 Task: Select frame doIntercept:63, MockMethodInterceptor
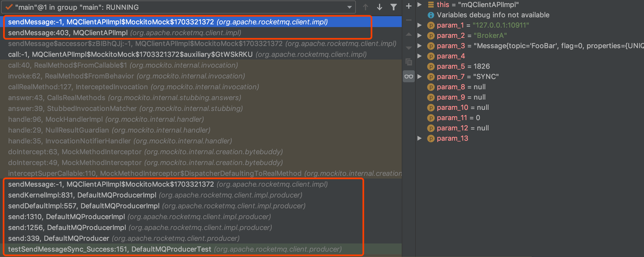[x=201, y=152]
